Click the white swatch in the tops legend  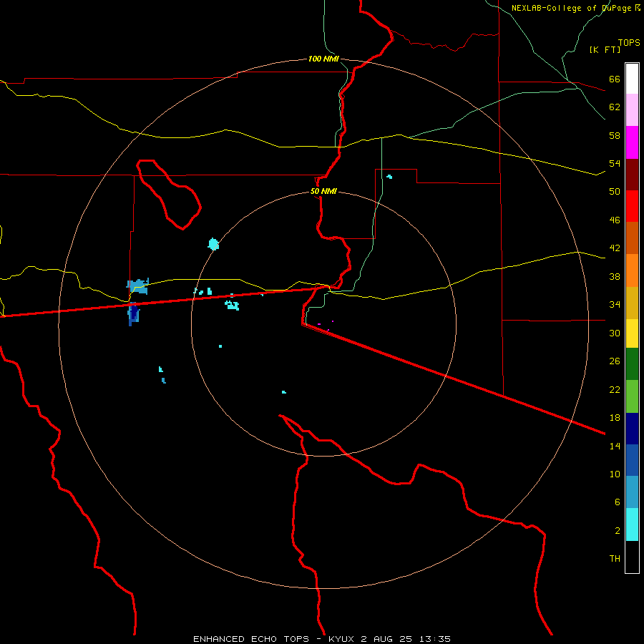pos(632,79)
